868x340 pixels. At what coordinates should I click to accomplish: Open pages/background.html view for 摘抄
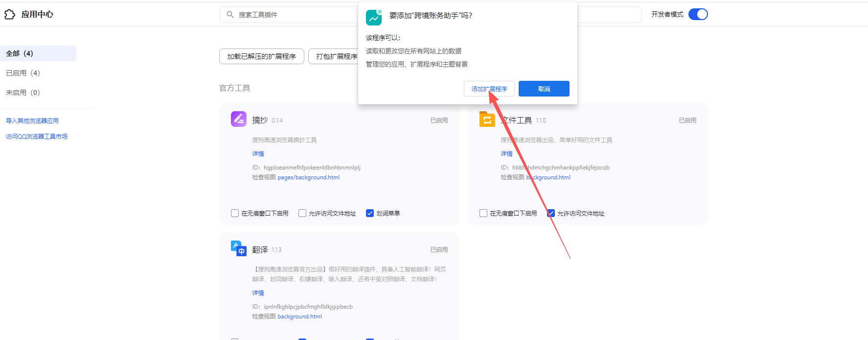click(308, 177)
